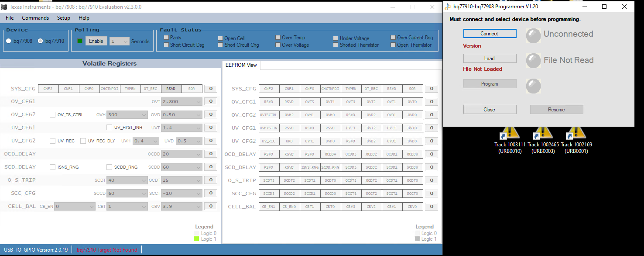Image resolution: width=644 pixels, height=256 pixels.
Task: Toggle the Open Thermistor checkbox
Action: (x=393, y=45)
